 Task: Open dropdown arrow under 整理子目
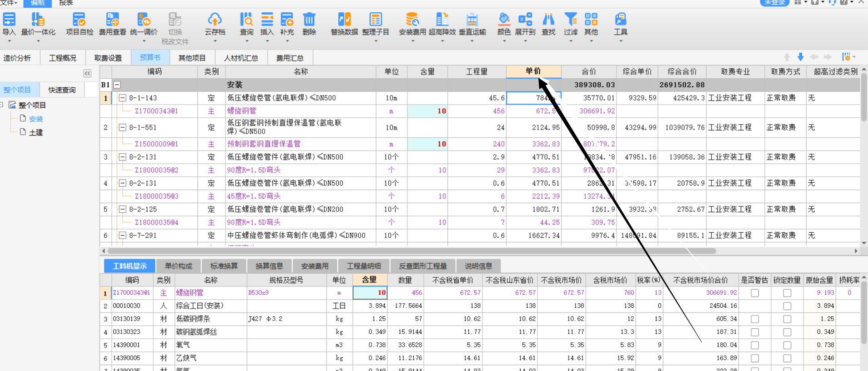pyautogui.click(x=376, y=41)
